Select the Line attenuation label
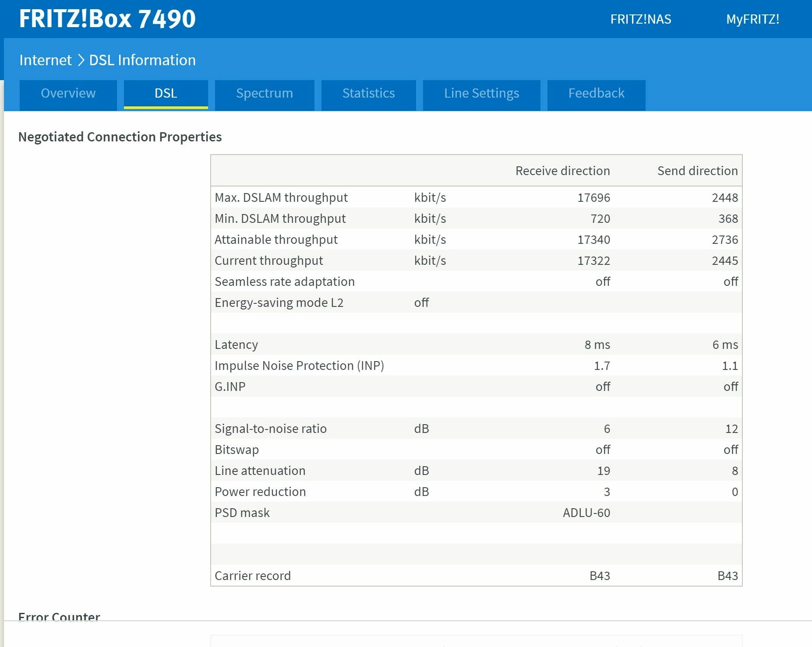812x647 pixels. click(260, 471)
